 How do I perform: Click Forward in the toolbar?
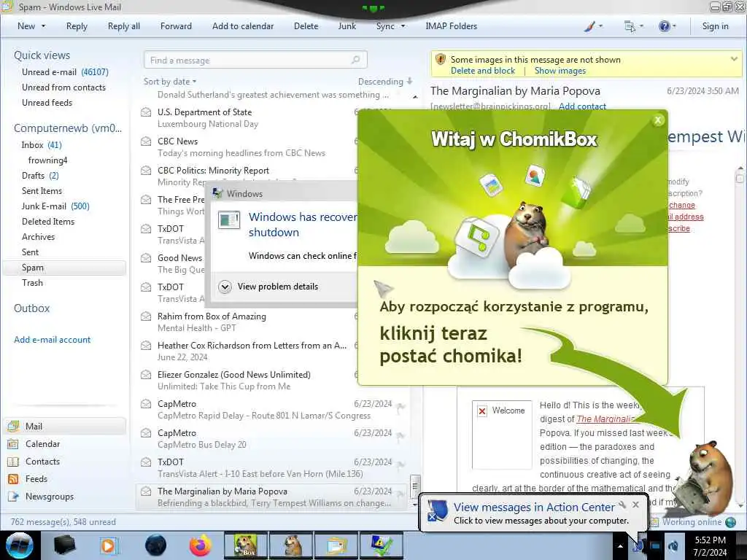point(176,26)
